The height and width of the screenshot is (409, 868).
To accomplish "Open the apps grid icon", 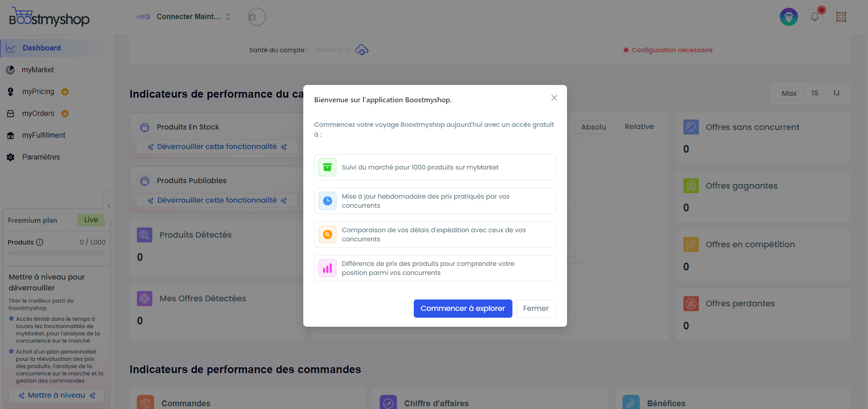I will coord(841,17).
